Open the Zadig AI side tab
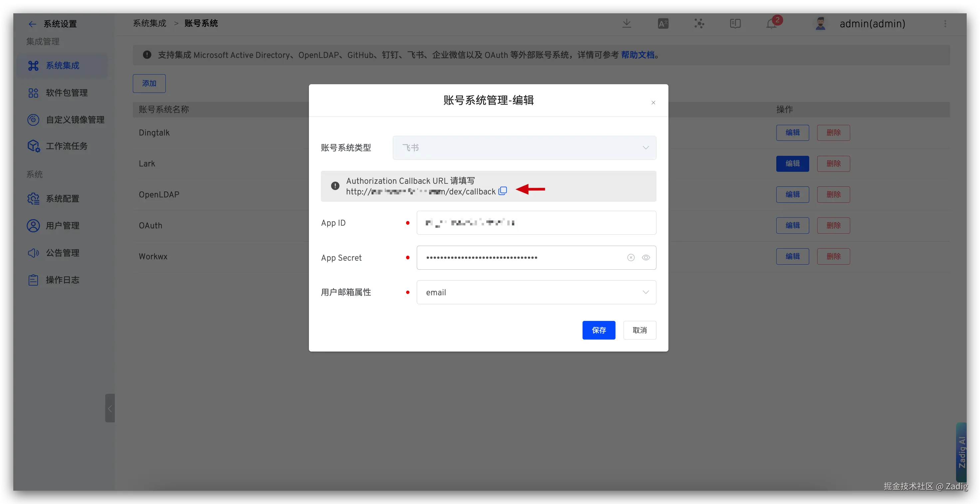Screen dimensions: 980x504 tap(961, 452)
